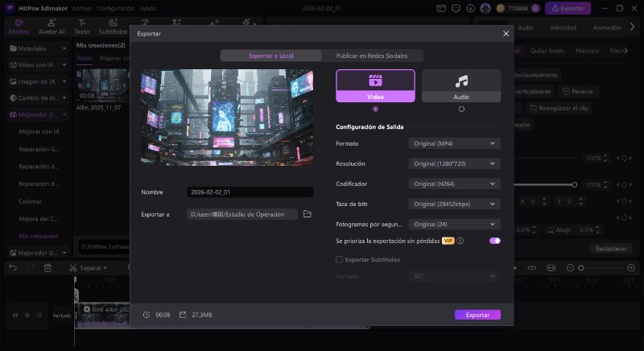This screenshot has height=351, width=644.
Task: Click the Nombre input field
Action: tap(250, 192)
